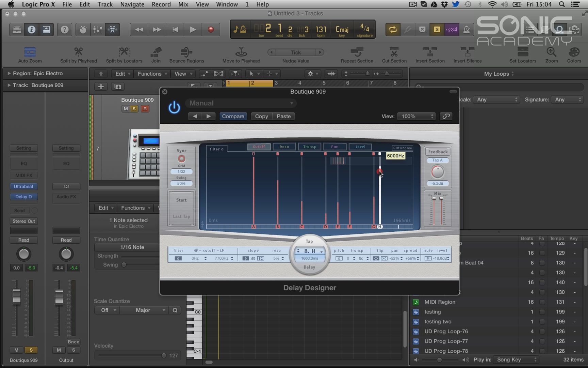Expand the Region: Epic Electro disclosure triangle
This screenshot has width=588, height=368.
pos(9,73)
